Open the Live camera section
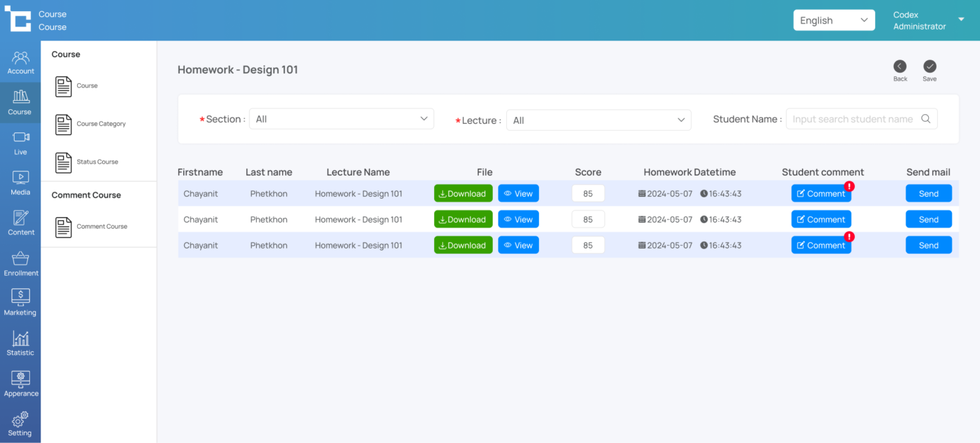The image size is (980, 443). [x=20, y=142]
